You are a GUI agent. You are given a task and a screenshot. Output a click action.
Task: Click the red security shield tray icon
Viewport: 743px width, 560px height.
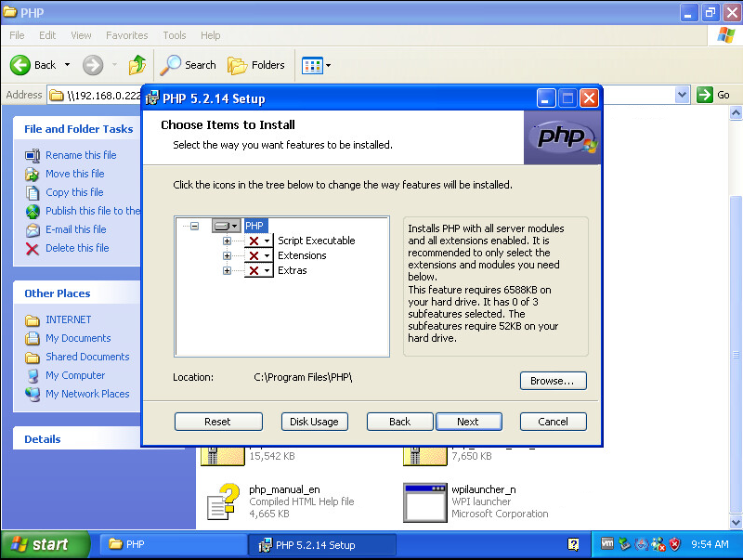[x=675, y=544]
